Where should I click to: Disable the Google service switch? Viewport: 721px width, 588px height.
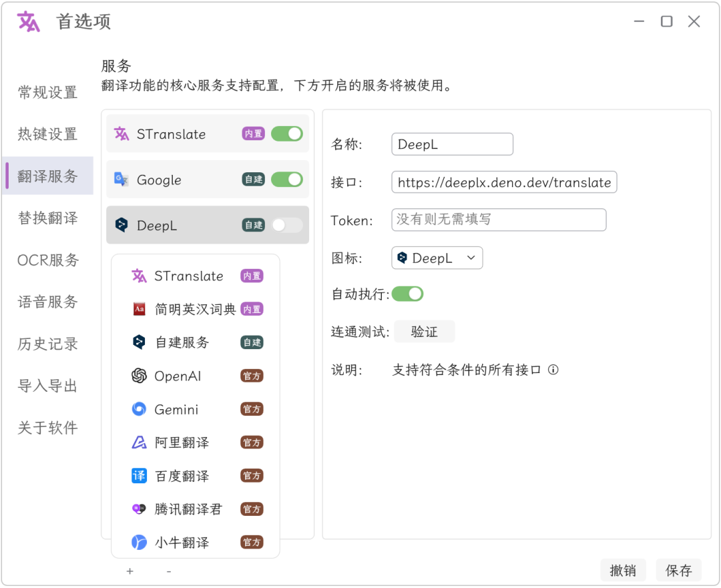point(287,180)
